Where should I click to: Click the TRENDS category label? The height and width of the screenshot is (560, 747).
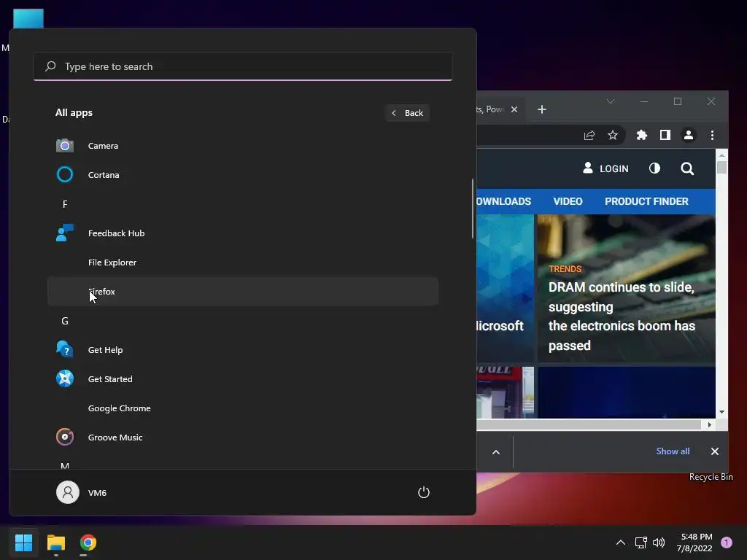click(565, 268)
